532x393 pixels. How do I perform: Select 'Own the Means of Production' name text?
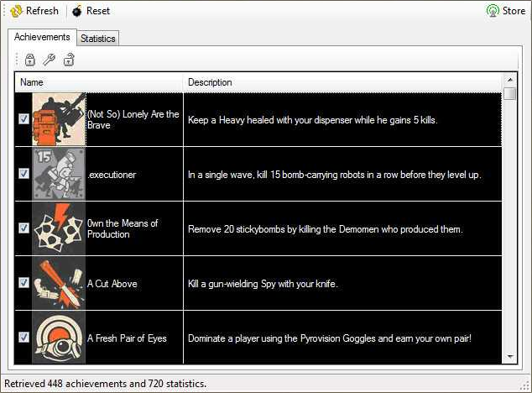coord(123,228)
